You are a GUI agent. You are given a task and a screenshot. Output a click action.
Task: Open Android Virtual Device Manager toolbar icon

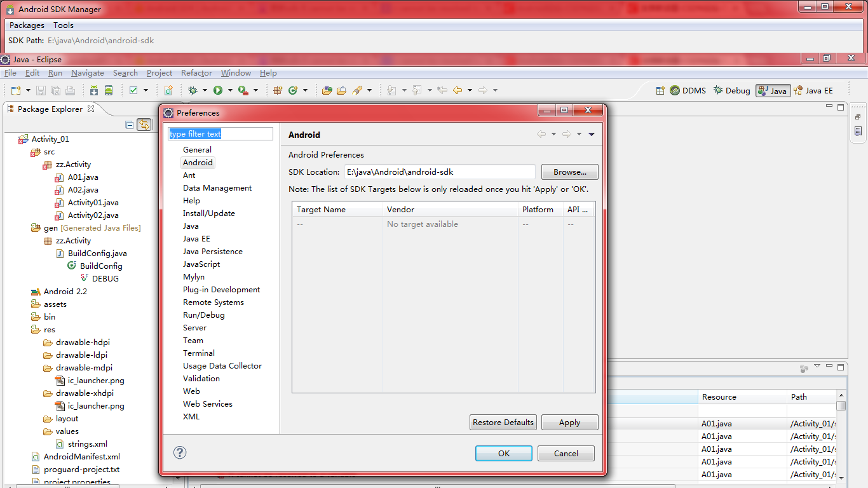[109, 90]
